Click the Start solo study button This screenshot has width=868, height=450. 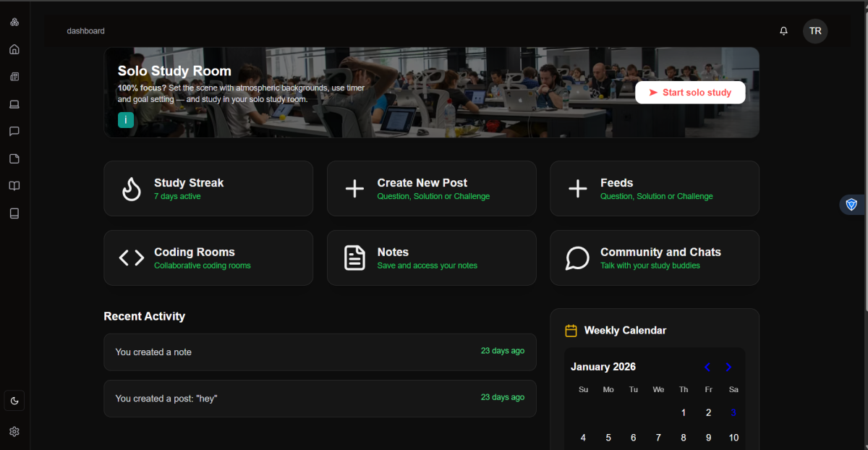tap(689, 93)
